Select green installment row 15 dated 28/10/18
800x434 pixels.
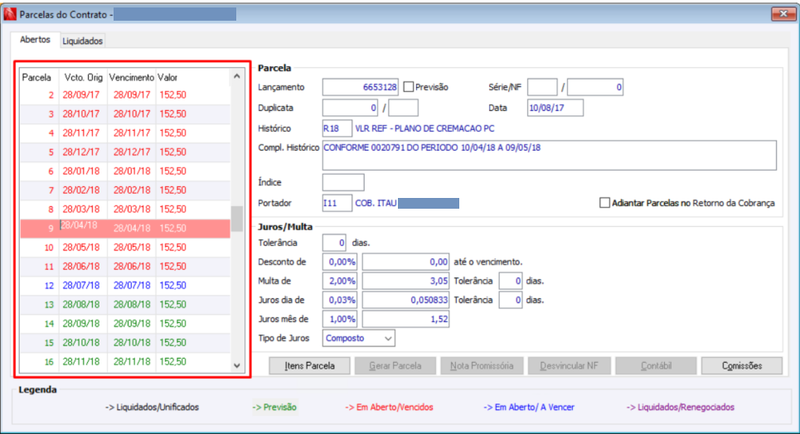pyautogui.click(x=126, y=343)
